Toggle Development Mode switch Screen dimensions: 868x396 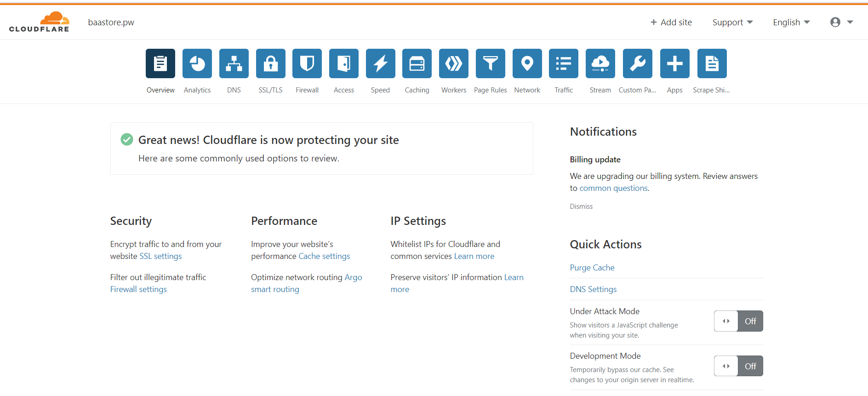coord(738,366)
